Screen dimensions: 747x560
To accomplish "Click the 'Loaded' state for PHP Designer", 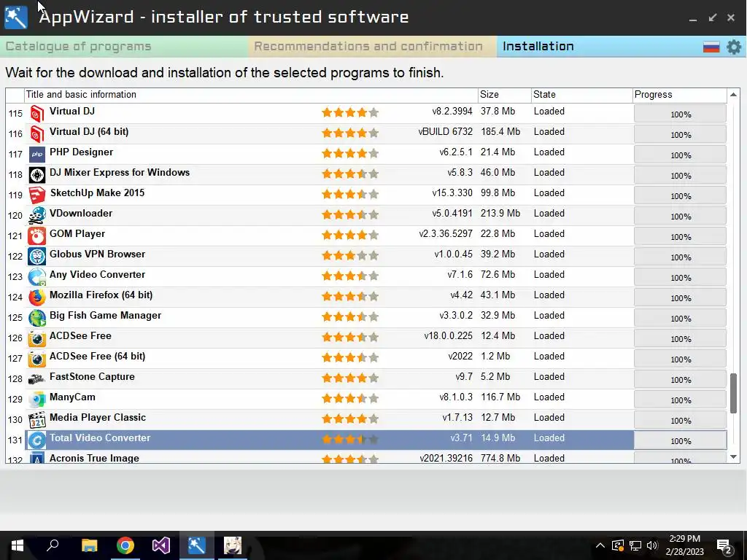I will point(549,152).
